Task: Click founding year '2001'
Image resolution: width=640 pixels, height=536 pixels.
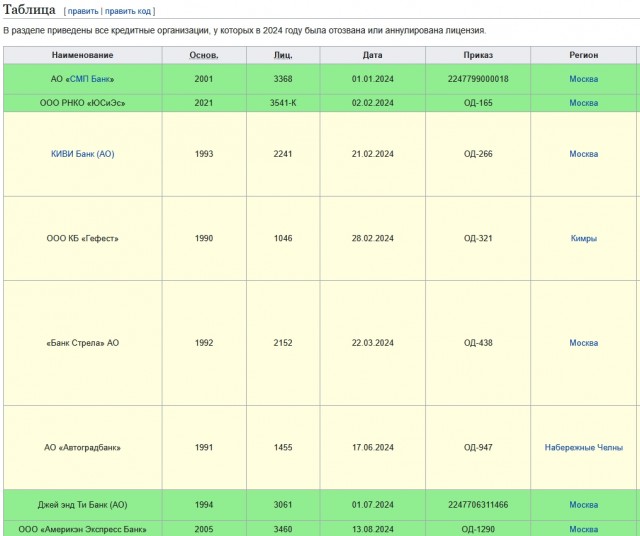Action: tap(204, 79)
